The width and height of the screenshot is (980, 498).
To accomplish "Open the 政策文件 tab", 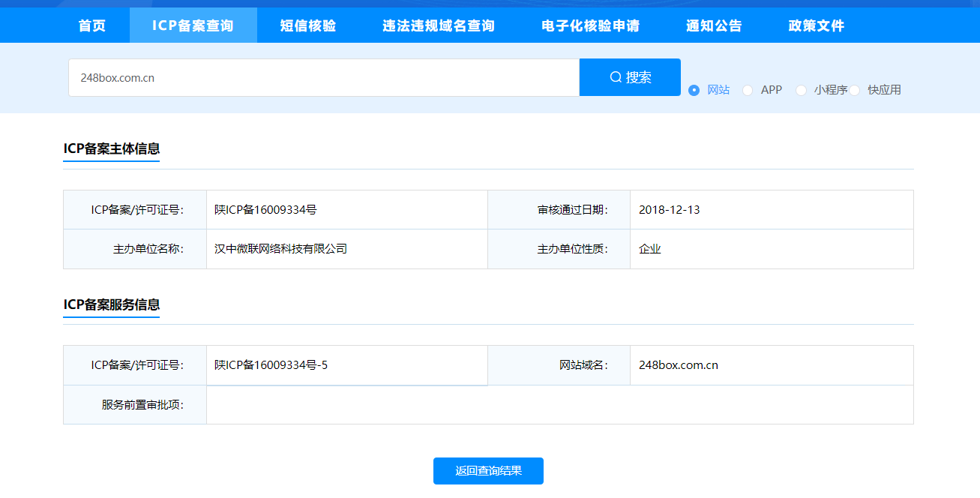I will click(x=817, y=25).
